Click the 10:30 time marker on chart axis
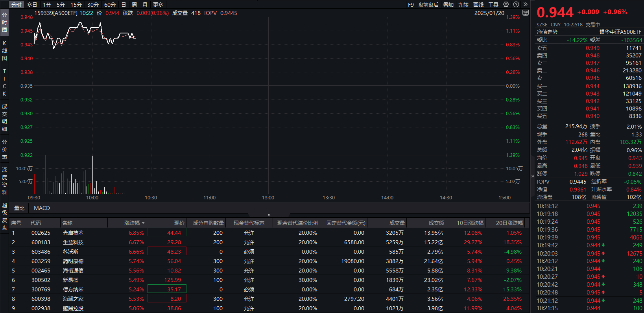Screen dimensions: 644x313 click(x=151, y=197)
